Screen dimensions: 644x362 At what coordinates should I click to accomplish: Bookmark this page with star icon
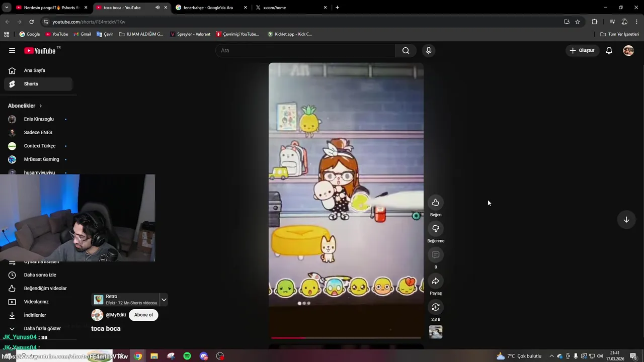tap(578, 22)
